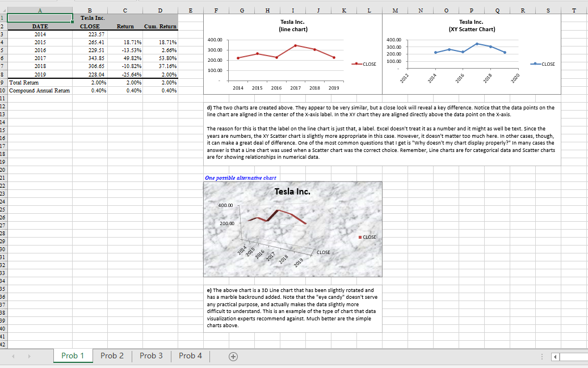This screenshot has height=368, width=588.
Task: Select the Total Return label cell
Action: pos(40,82)
